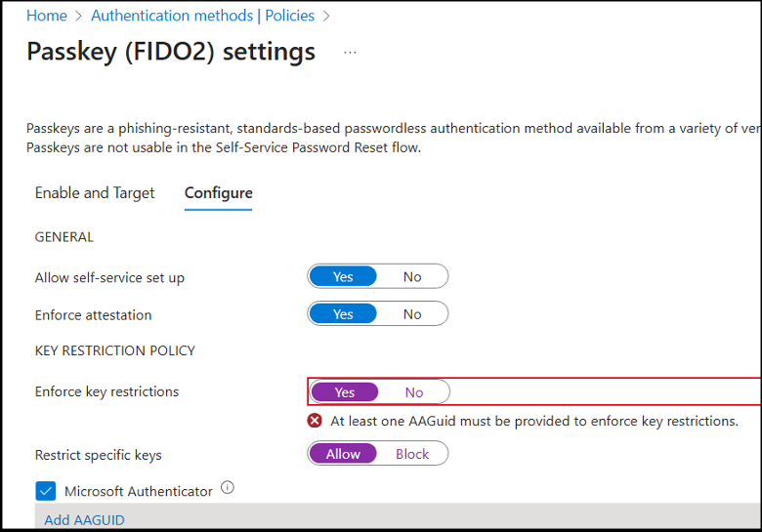This screenshot has height=532, width=762.
Task: Click the chevron after Authentication methods | Policies
Action: [326, 16]
